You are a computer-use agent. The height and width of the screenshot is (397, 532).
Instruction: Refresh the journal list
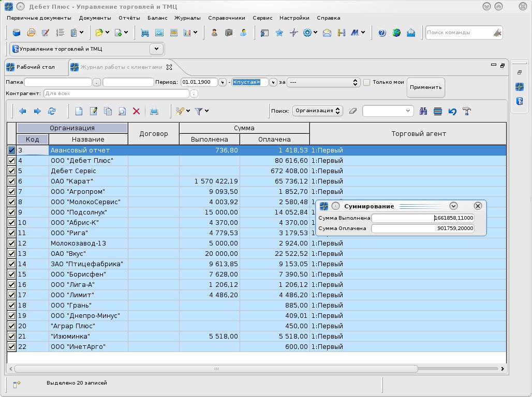[x=52, y=111]
